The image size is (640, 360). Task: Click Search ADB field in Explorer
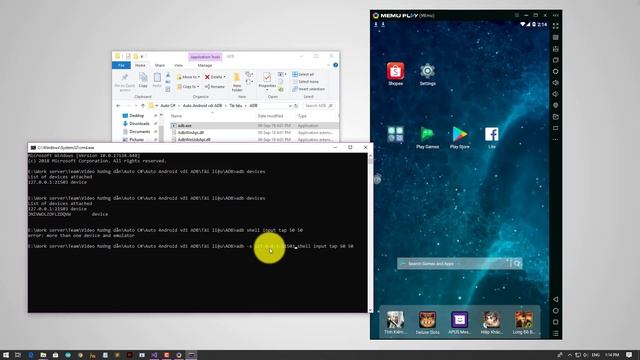pos(319,106)
